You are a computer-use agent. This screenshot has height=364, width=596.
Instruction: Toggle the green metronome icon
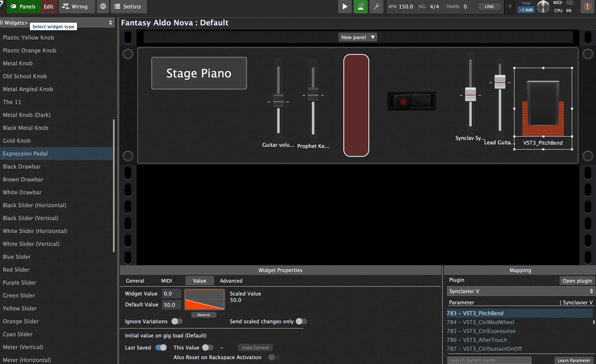tap(360, 7)
